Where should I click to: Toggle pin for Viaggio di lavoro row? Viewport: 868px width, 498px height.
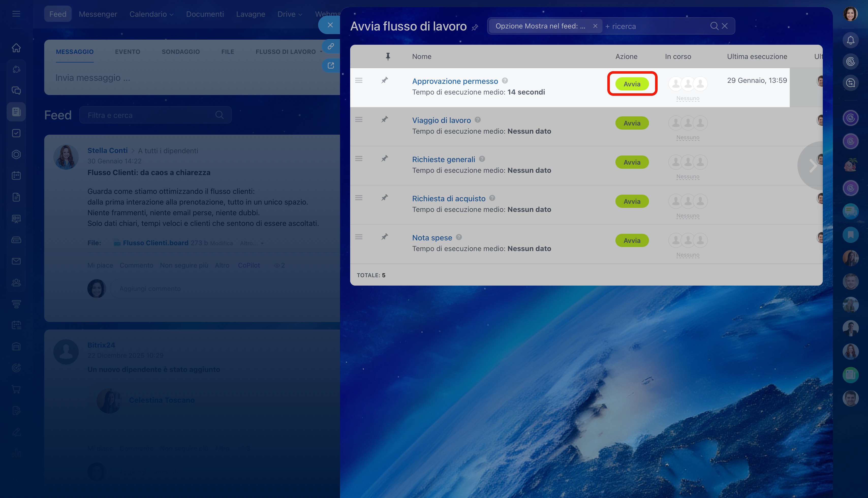click(384, 119)
